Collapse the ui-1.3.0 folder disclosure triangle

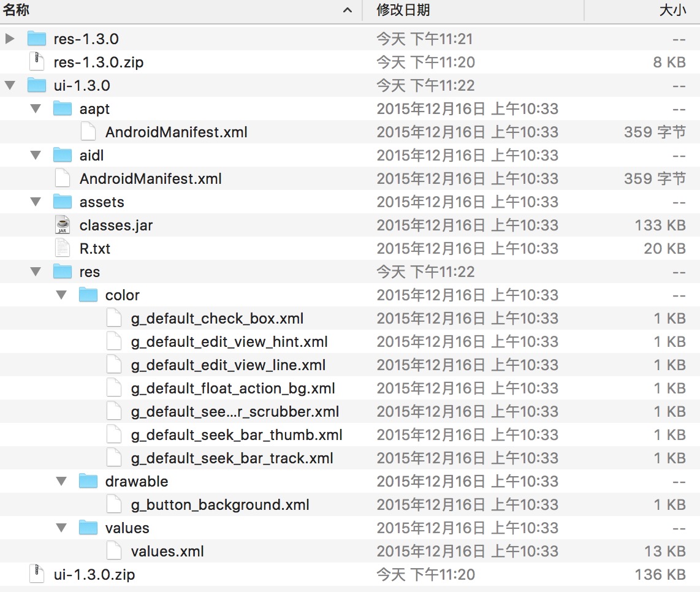10,85
